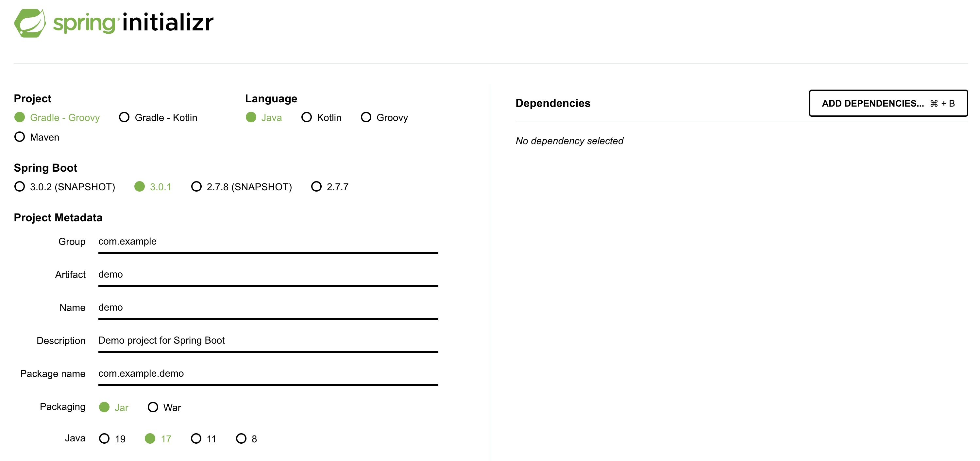
Task: Select Spring Boot version 2.7.7
Action: [316, 187]
